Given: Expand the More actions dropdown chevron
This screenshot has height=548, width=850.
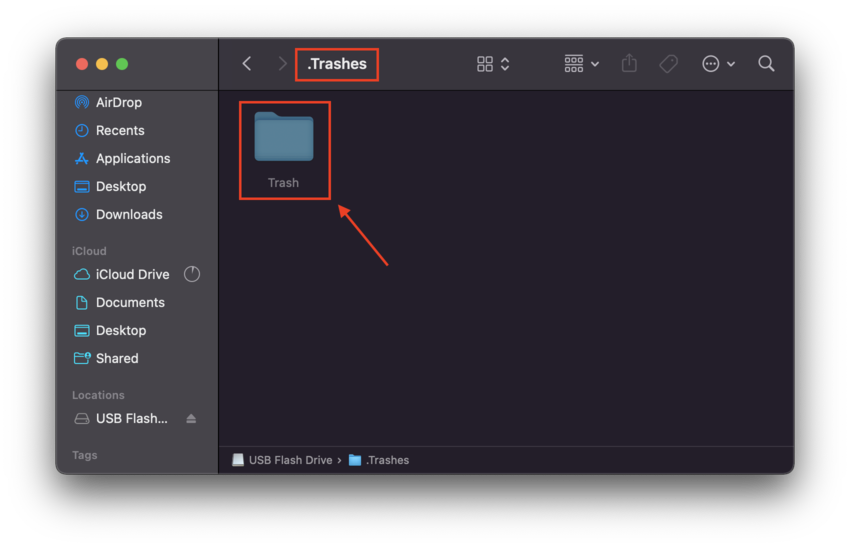Looking at the screenshot, I should (x=731, y=64).
